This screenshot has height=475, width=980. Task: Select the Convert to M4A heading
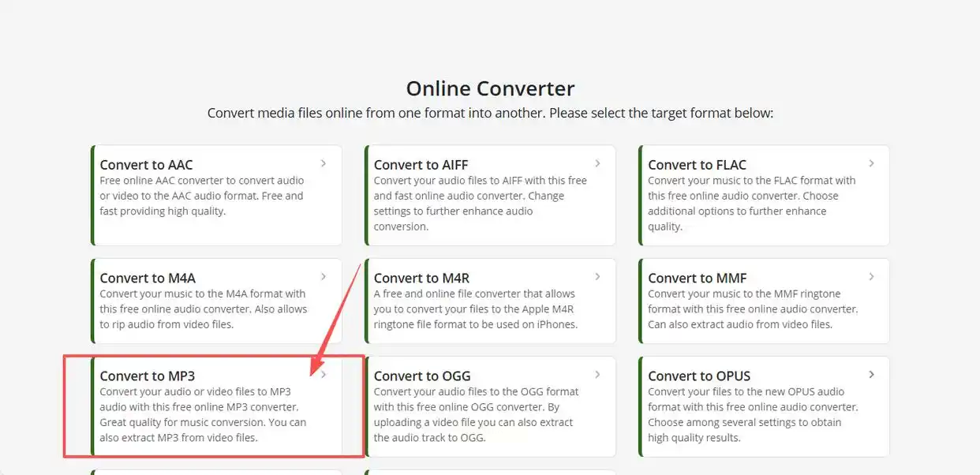[148, 279]
